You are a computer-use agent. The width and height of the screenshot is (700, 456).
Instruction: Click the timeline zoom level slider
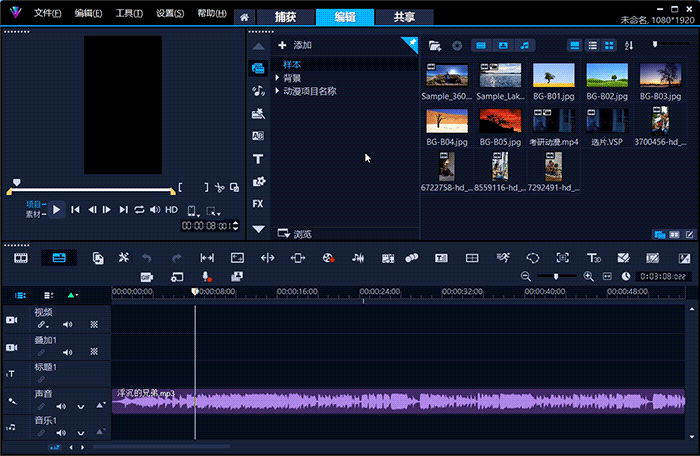point(557,276)
